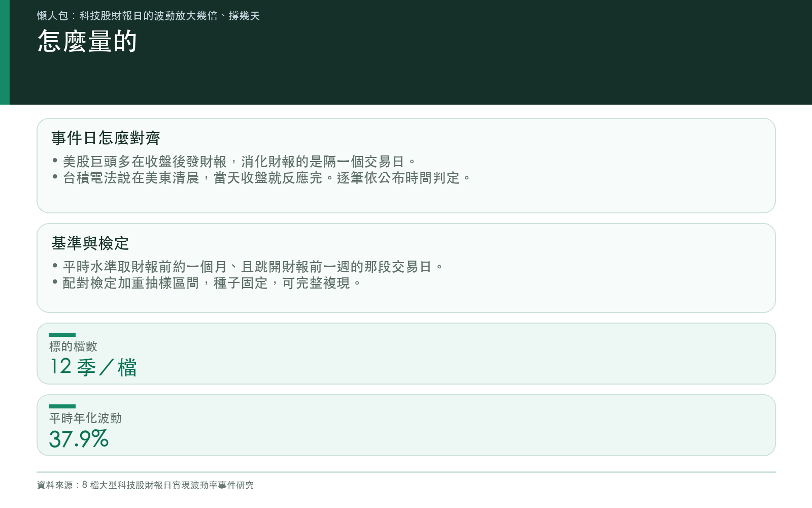
Task: Select the bullet 平時水準取財報前約一個月
Action: coord(248,267)
